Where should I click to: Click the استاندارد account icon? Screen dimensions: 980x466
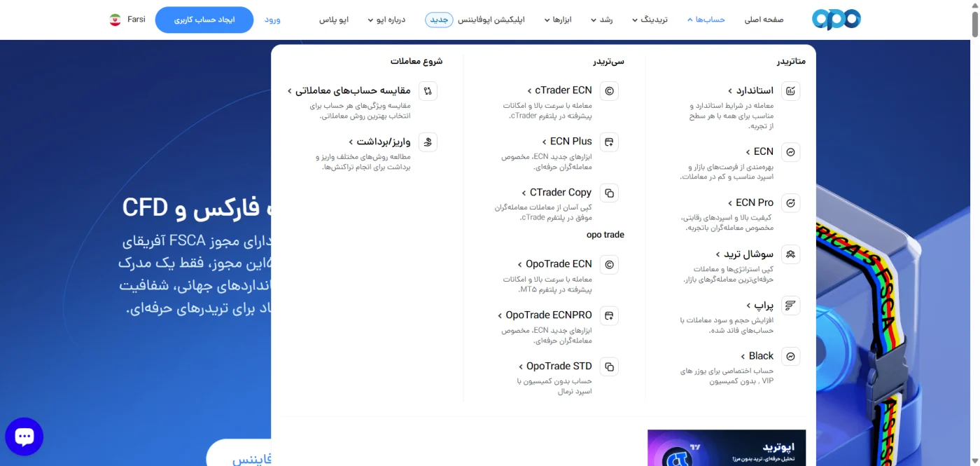coord(790,91)
